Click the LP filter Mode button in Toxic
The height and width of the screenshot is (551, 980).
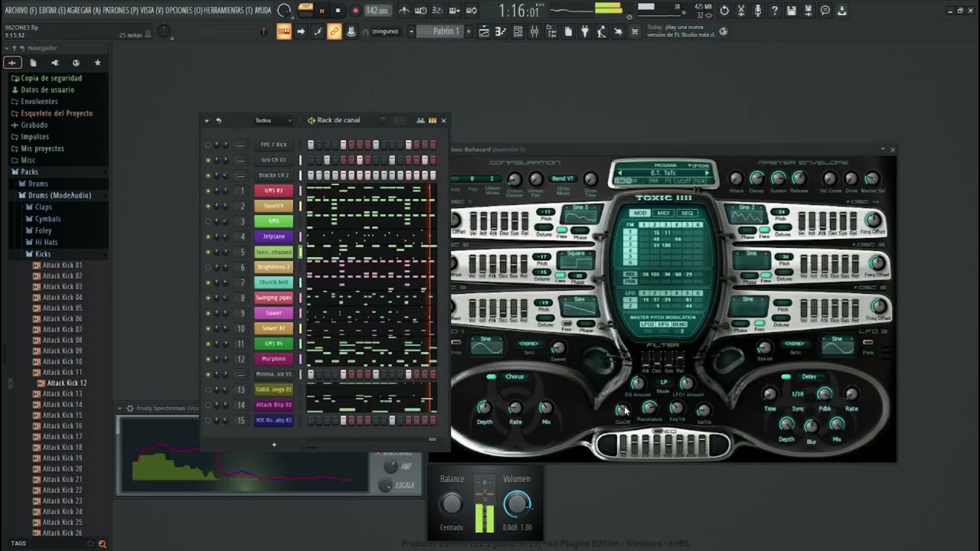point(663,381)
